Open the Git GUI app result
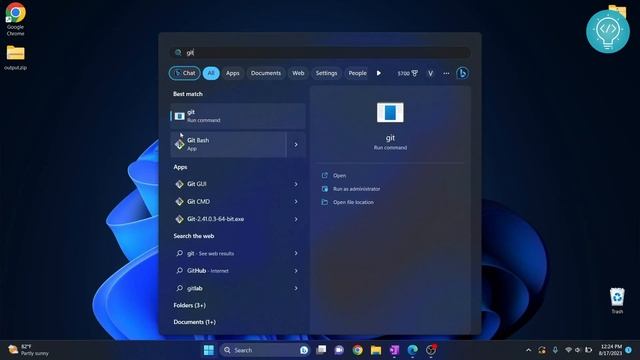Viewport: 640px width, 360px height. click(x=228, y=184)
